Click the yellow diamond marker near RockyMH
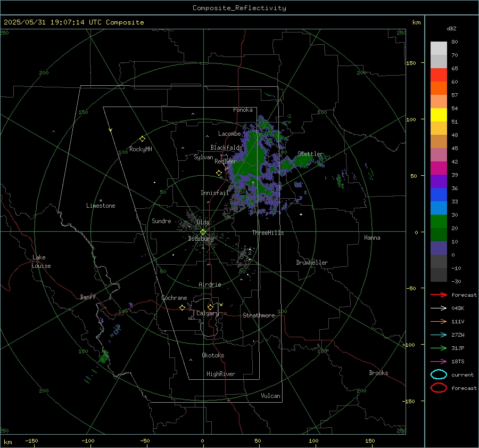Image resolution: width=479 pixels, height=448 pixels. [x=142, y=139]
